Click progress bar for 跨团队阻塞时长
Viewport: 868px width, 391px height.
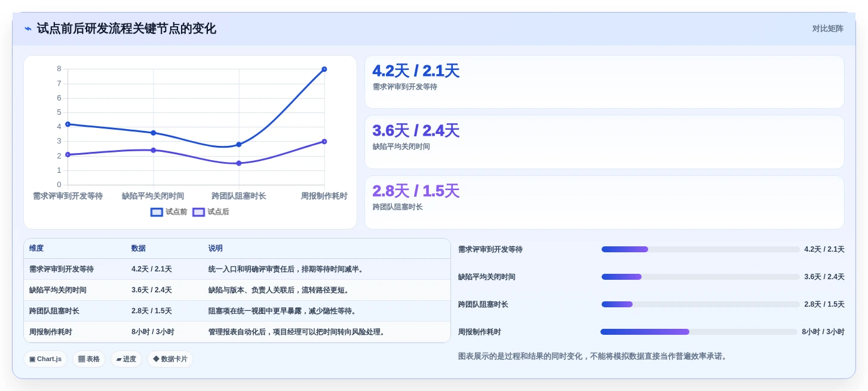[x=701, y=304]
